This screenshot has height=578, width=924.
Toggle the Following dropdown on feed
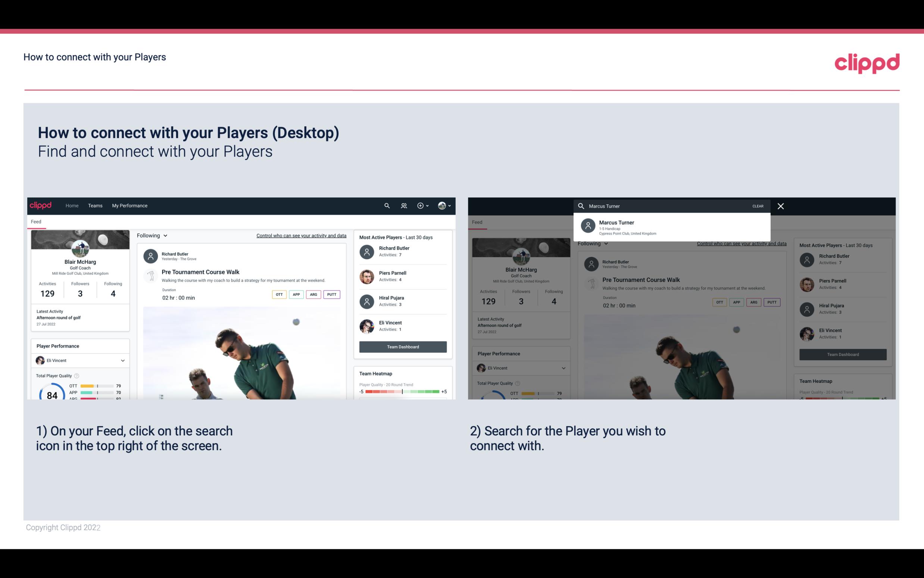(152, 235)
